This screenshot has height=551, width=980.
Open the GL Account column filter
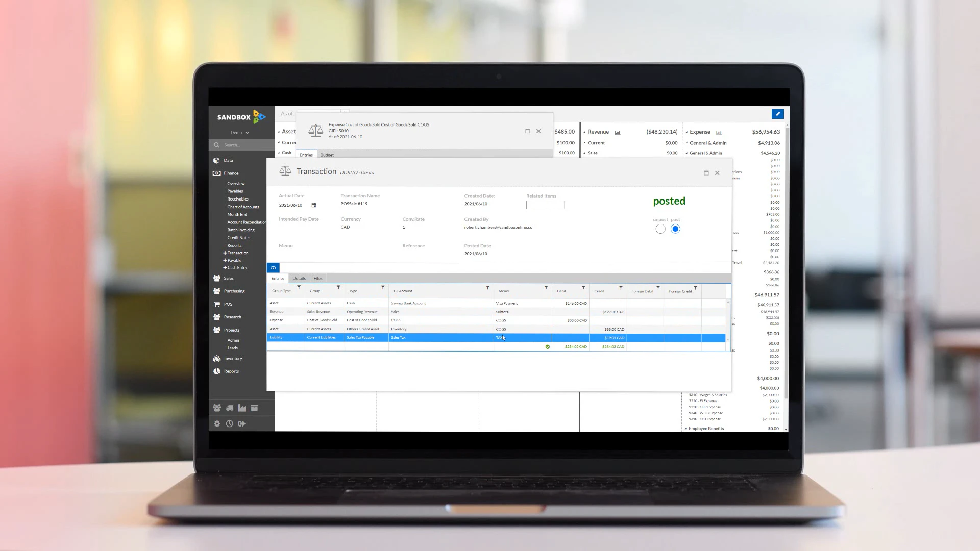pyautogui.click(x=487, y=288)
